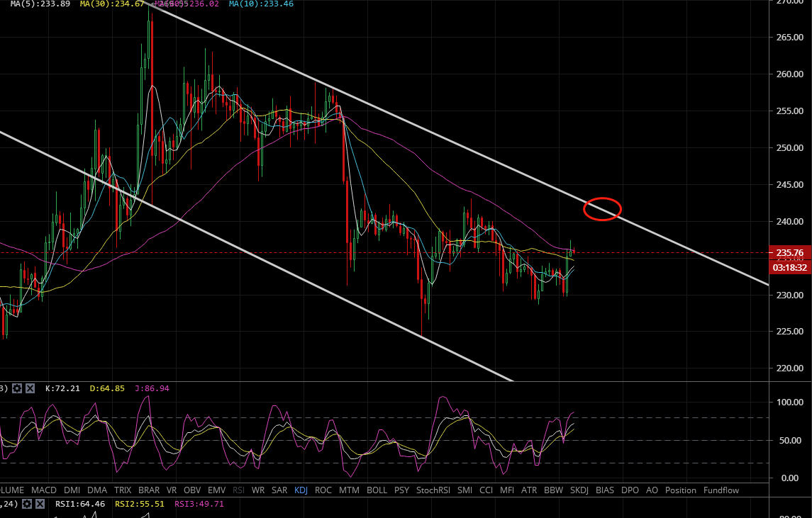Click the current price tag 235.76

click(x=790, y=252)
